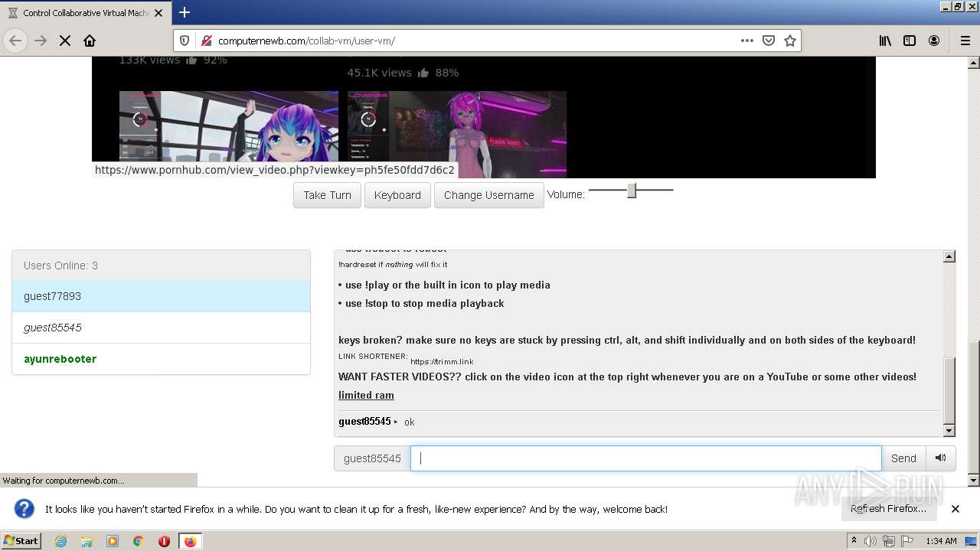Select user ayunrebooter in the list

(x=161, y=359)
